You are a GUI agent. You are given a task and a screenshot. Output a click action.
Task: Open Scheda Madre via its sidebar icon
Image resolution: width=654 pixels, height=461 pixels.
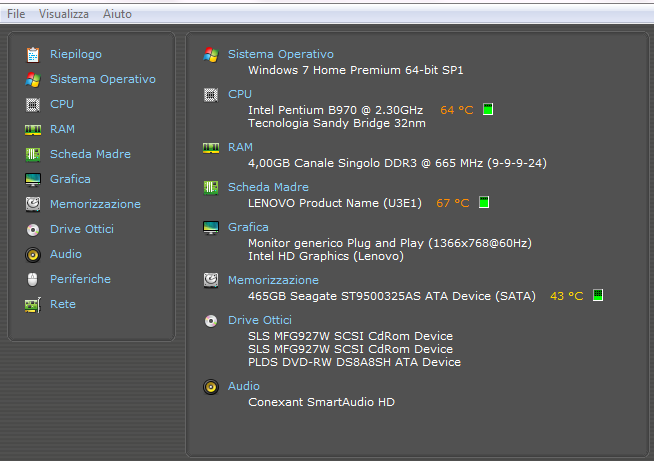[x=33, y=154]
